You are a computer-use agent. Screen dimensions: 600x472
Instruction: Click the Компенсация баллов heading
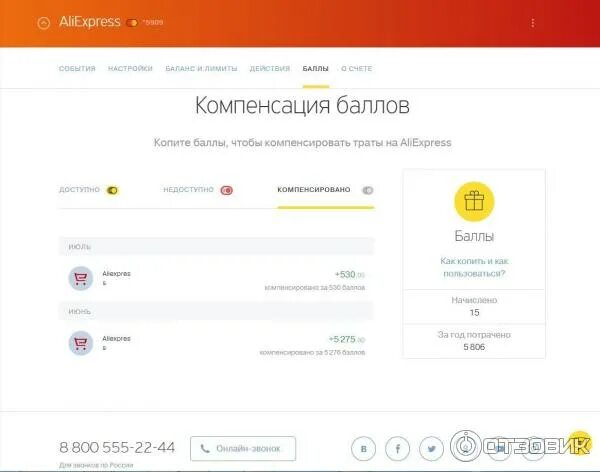[x=302, y=105]
